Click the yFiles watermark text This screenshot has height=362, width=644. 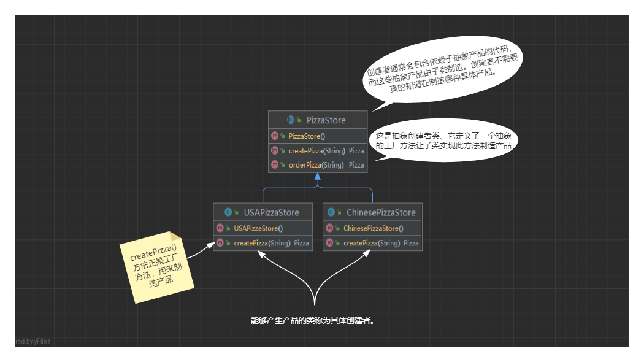(x=34, y=342)
